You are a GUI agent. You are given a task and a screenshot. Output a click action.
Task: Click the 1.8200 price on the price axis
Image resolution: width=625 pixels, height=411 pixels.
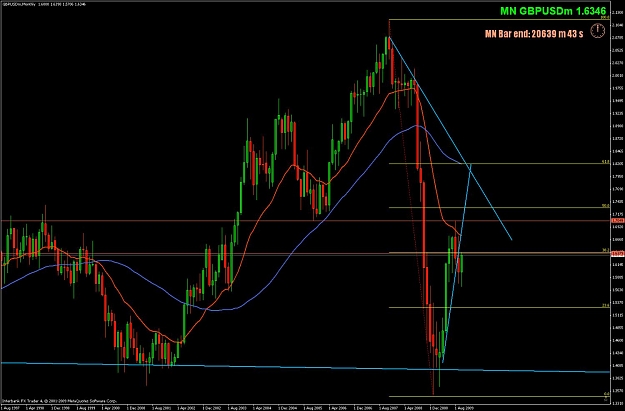(617, 164)
